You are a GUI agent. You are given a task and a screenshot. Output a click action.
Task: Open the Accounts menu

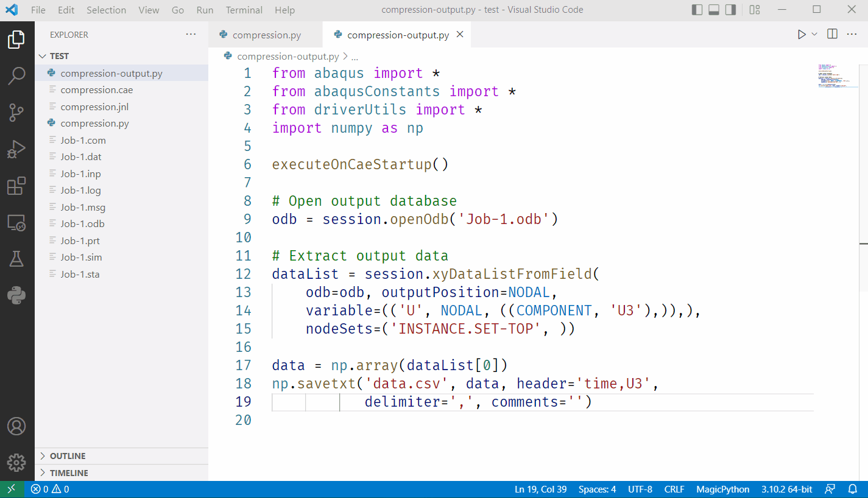(16, 426)
